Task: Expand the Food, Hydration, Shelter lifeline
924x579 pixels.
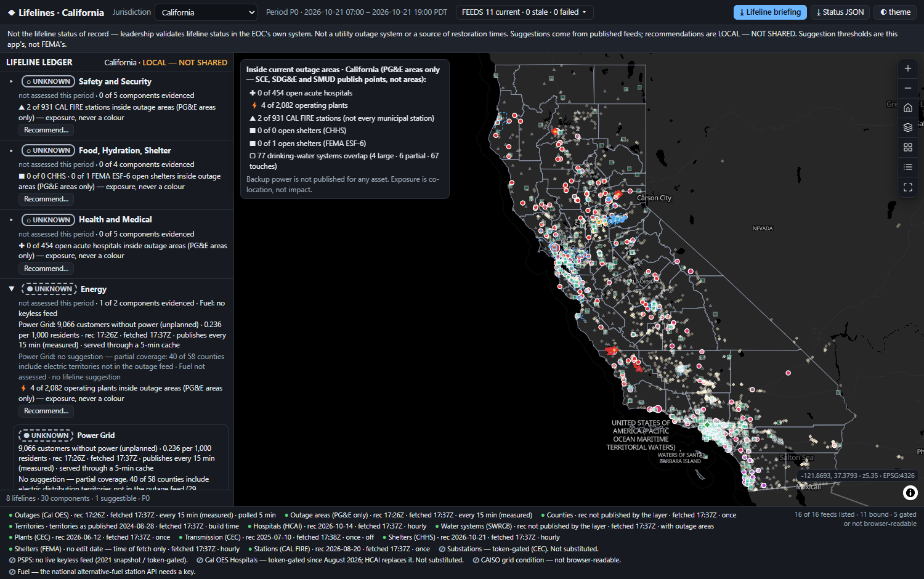Action: [x=11, y=150]
